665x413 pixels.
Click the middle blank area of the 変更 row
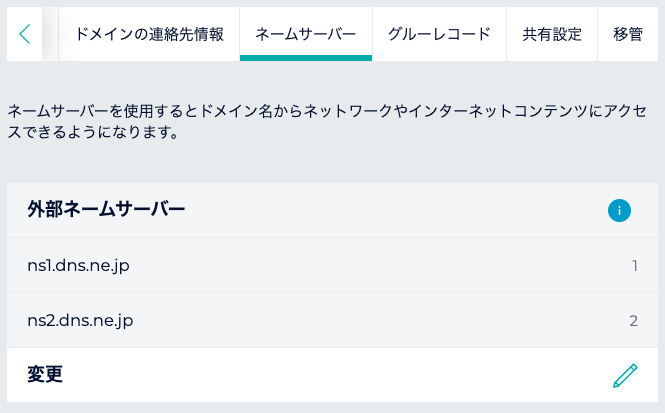click(330, 375)
